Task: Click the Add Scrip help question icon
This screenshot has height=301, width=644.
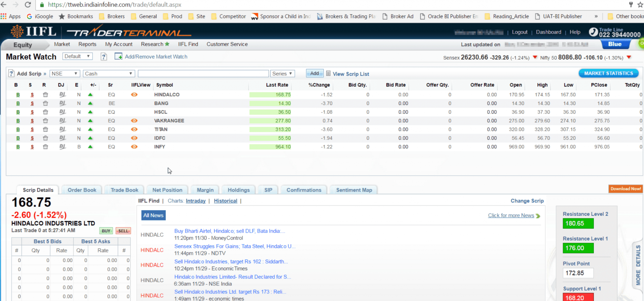Action: pos(11,73)
